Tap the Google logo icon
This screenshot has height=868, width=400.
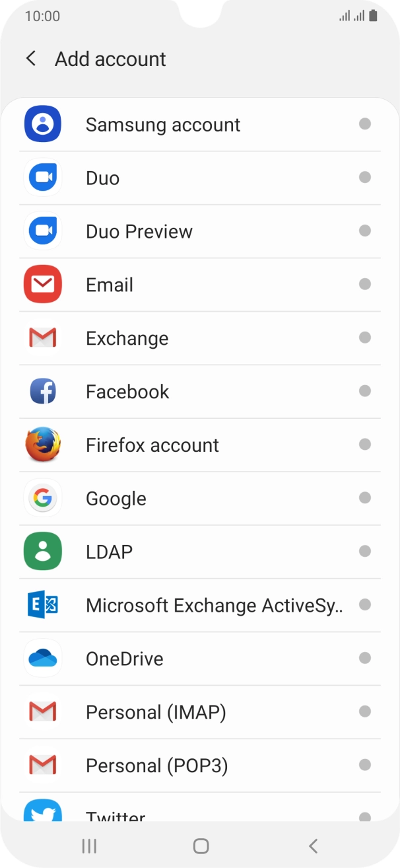(43, 499)
